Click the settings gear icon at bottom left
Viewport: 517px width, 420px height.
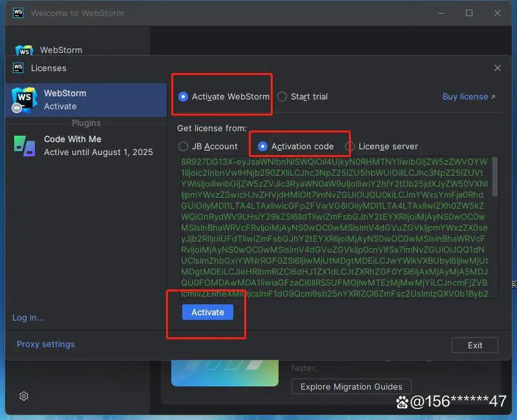24,396
